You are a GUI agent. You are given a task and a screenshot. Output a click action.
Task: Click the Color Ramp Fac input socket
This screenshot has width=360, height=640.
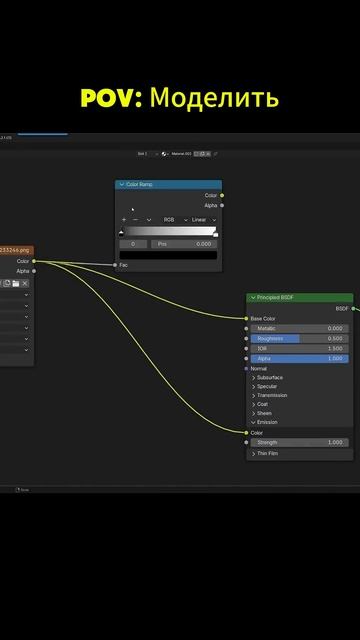click(x=115, y=265)
